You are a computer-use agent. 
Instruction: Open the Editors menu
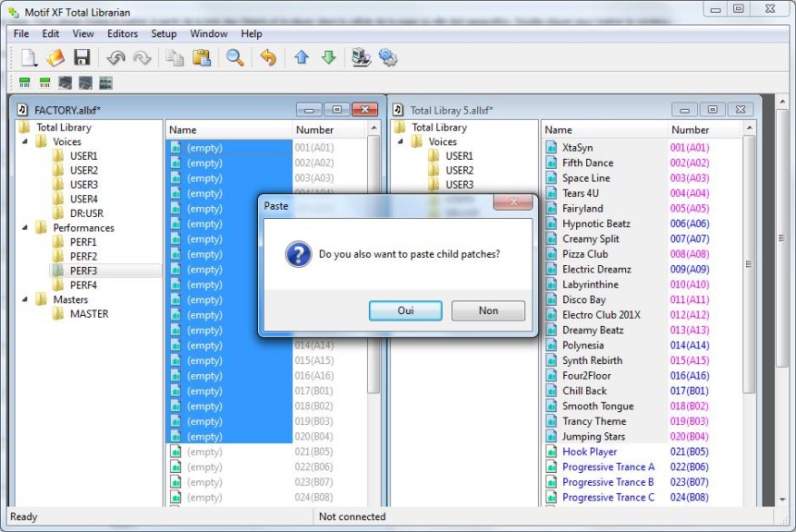(123, 34)
